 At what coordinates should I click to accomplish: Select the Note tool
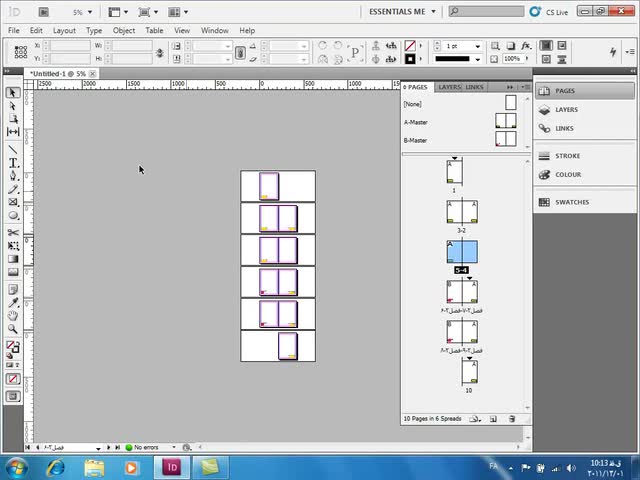point(13,289)
